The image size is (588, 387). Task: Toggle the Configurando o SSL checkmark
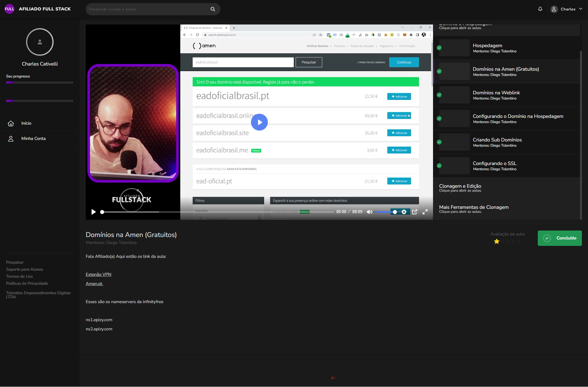point(439,166)
